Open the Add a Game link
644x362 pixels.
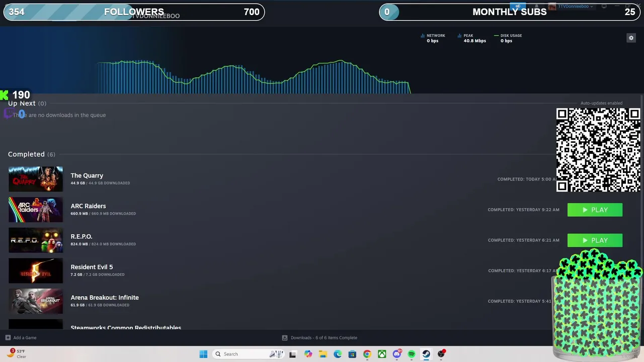point(25,338)
